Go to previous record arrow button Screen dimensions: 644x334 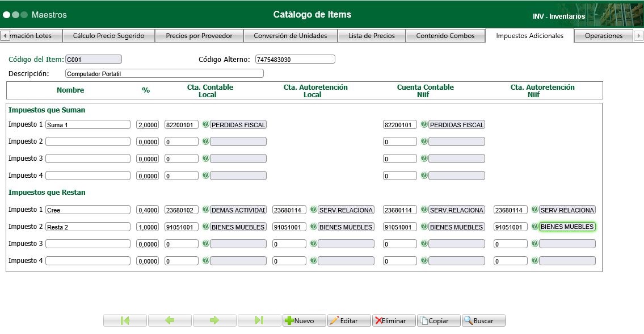170,320
